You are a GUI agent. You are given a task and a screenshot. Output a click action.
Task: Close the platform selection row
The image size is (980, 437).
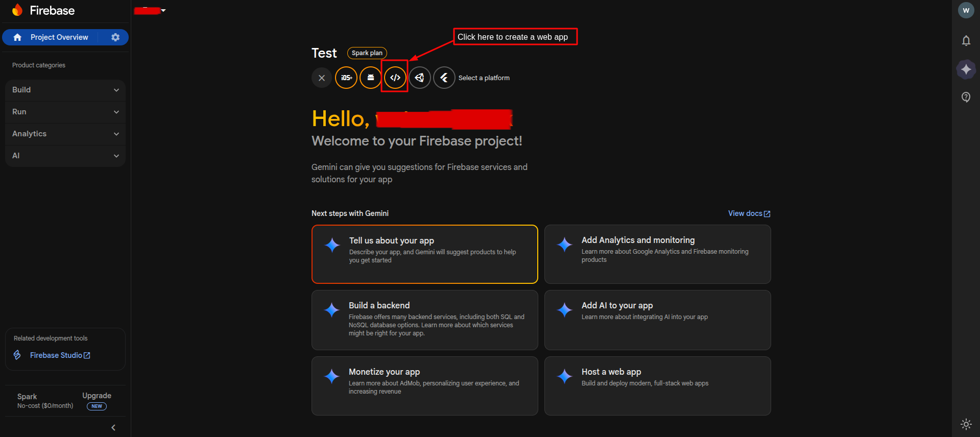click(322, 78)
